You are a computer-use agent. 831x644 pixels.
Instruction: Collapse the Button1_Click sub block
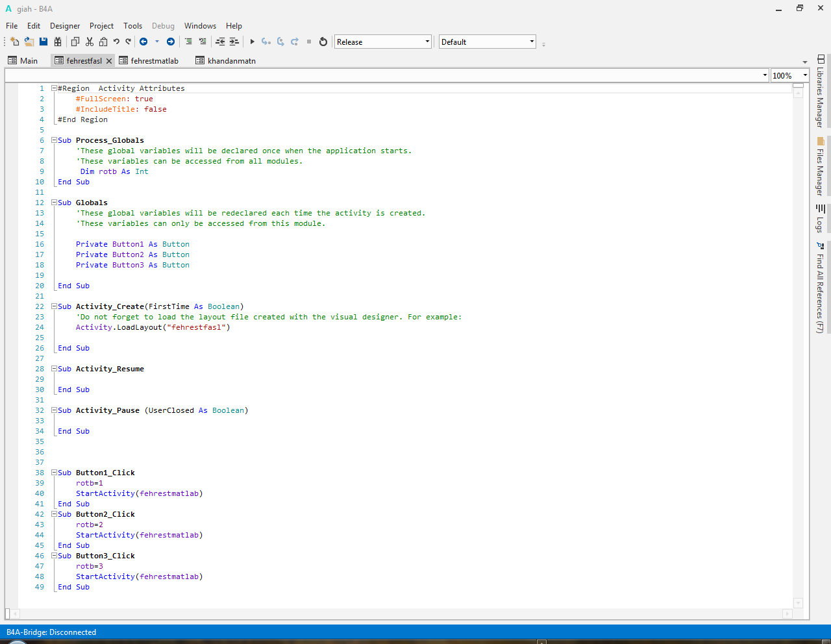[x=55, y=473]
